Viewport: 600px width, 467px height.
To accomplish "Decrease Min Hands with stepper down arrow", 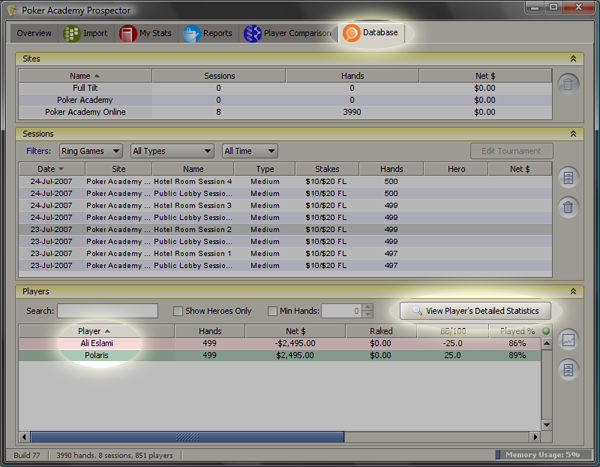I will click(x=367, y=314).
